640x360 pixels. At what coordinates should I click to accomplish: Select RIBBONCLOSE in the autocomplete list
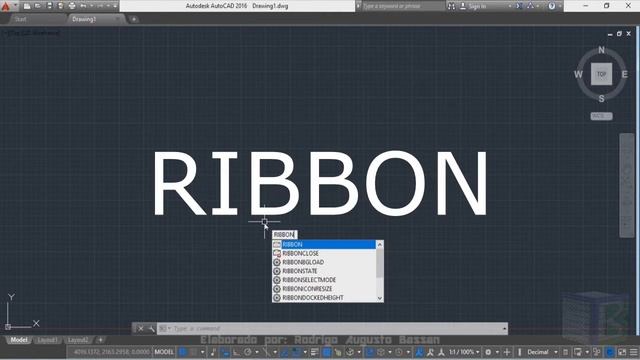324,253
